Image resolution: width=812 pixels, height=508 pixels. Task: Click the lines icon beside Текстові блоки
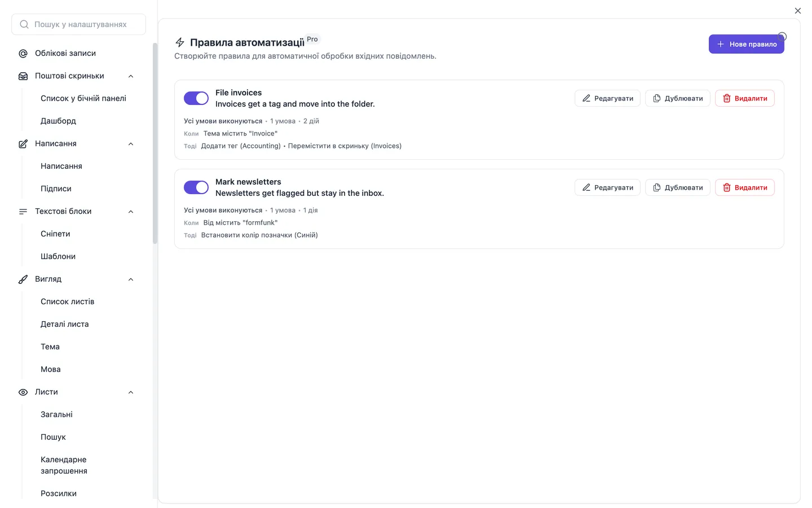[23, 212]
